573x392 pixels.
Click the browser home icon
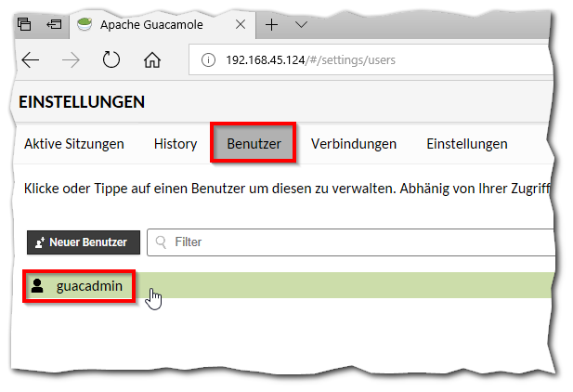pos(152,60)
